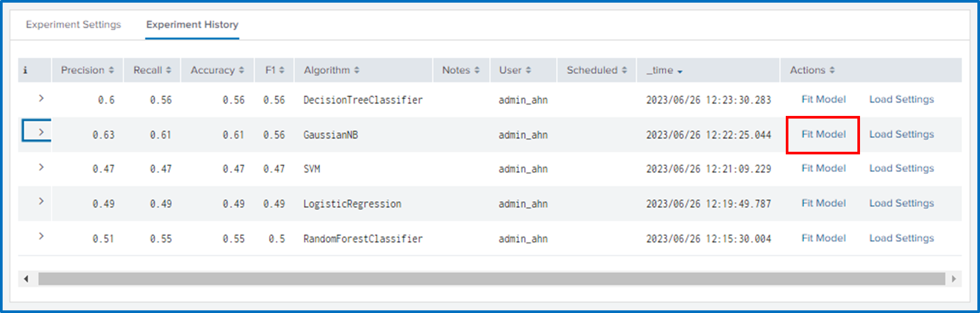
Task: Sort table by Recall column
Action: (152, 70)
